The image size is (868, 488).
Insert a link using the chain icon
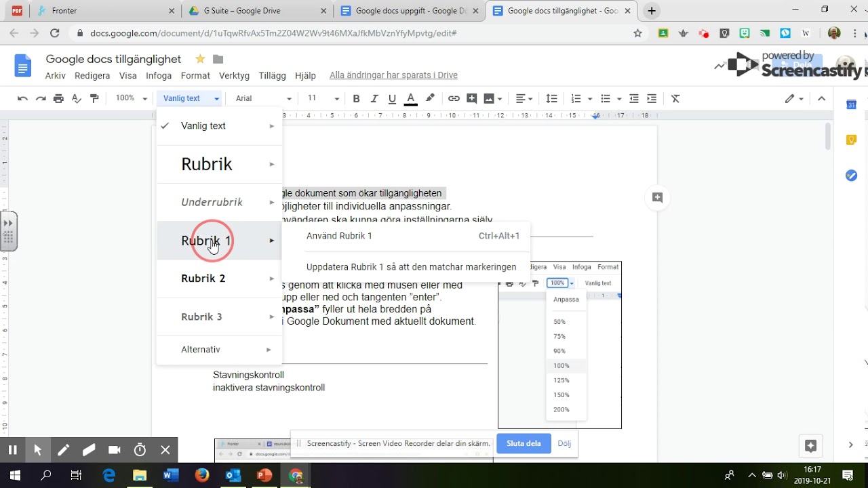[x=454, y=98]
